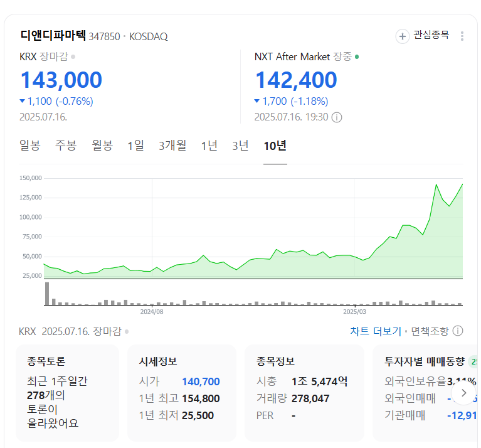Click the change value 1,100 (-0.76%)
Screen dimensions: 481x448
click(x=56, y=101)
